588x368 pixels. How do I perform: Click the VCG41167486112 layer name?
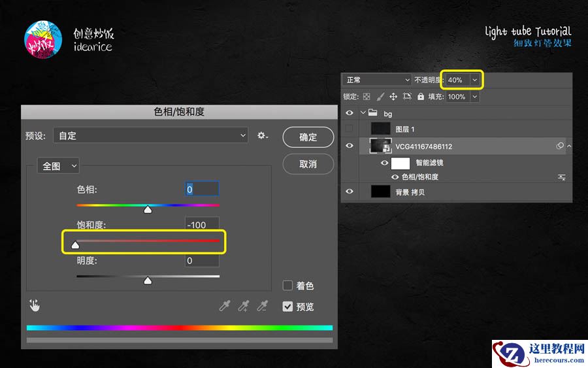click(x=424, y=146)
